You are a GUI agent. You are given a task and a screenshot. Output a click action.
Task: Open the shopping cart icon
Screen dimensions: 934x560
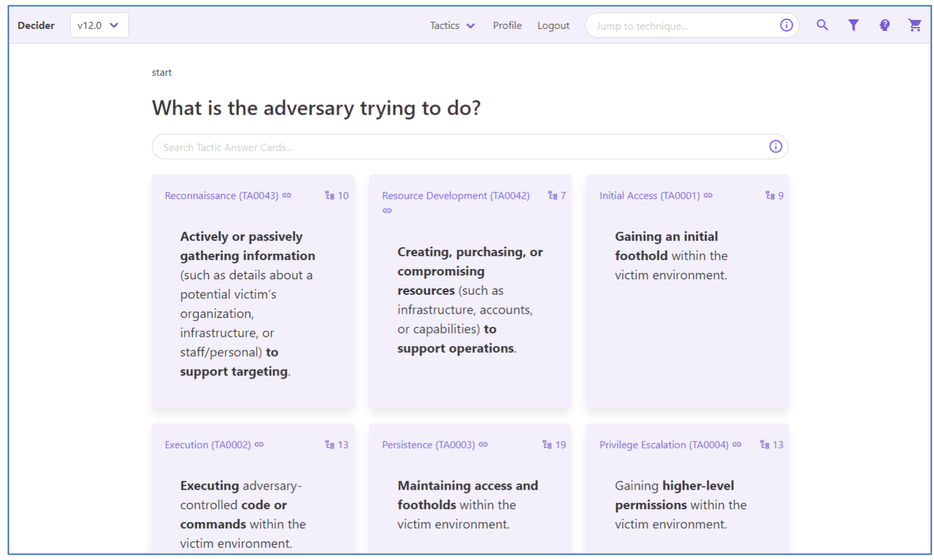tap(915, 25)
